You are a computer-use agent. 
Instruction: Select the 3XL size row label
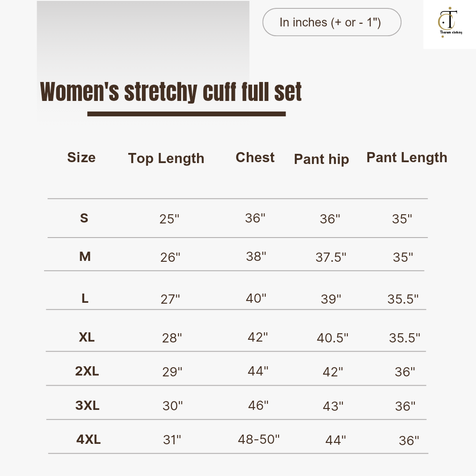click(87, 405)
